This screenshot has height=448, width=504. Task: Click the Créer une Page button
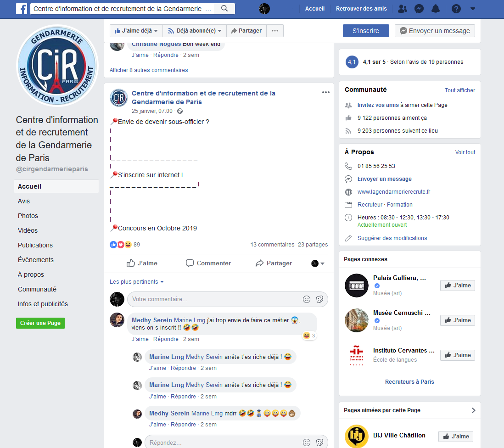(x=40, y=323)
